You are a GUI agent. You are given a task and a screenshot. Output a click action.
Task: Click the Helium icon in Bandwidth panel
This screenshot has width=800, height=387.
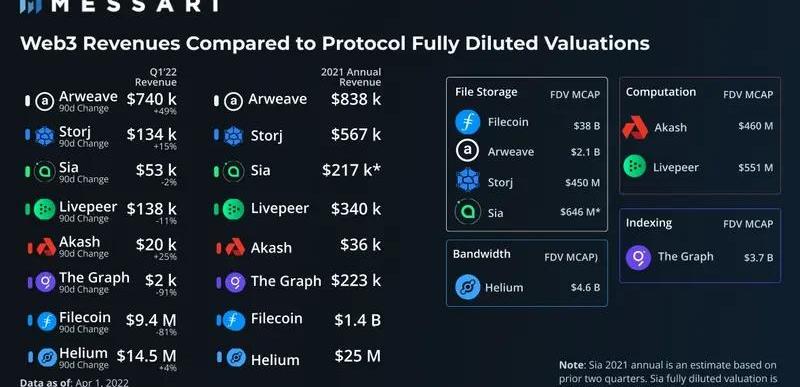467,287
